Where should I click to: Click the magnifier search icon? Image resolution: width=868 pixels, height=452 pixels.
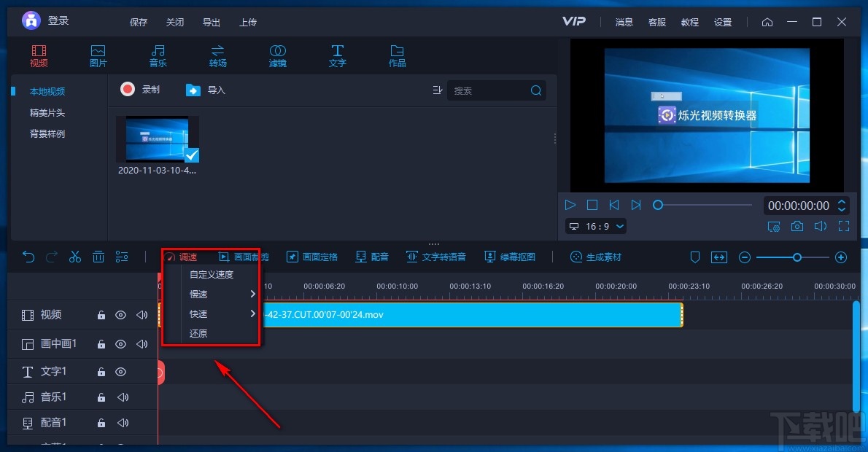point(536,90)
